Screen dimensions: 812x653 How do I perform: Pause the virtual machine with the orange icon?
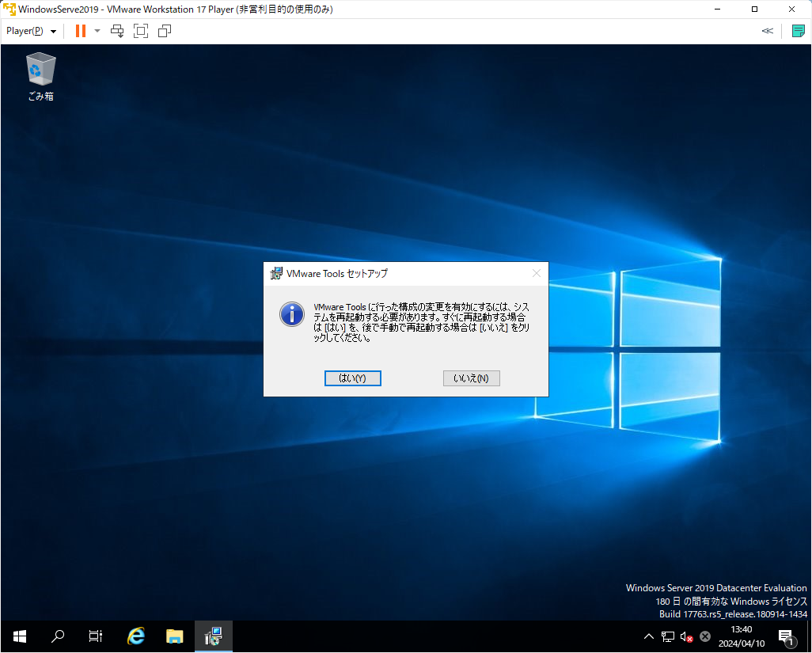pos(80,31)
